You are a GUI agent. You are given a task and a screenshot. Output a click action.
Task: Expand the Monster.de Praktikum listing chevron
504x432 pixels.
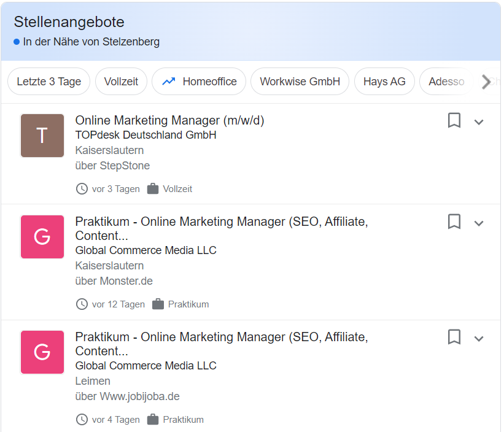[479, 223]
